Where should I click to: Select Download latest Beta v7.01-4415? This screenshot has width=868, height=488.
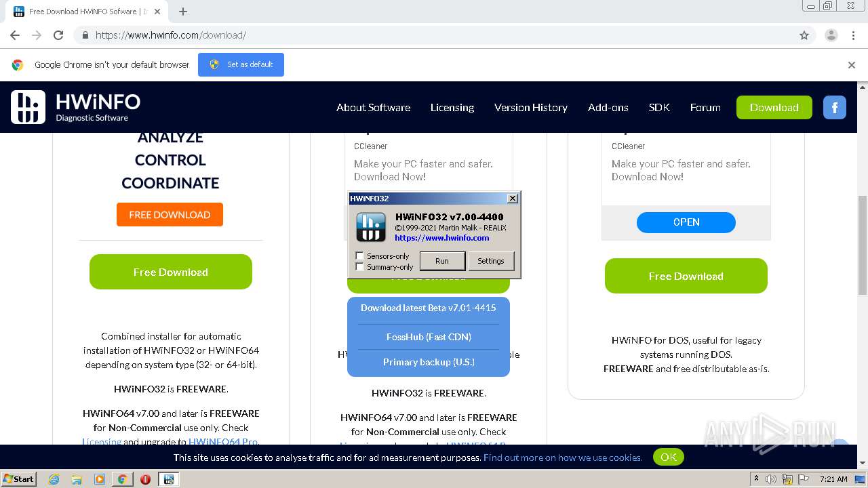coord(429,308)
